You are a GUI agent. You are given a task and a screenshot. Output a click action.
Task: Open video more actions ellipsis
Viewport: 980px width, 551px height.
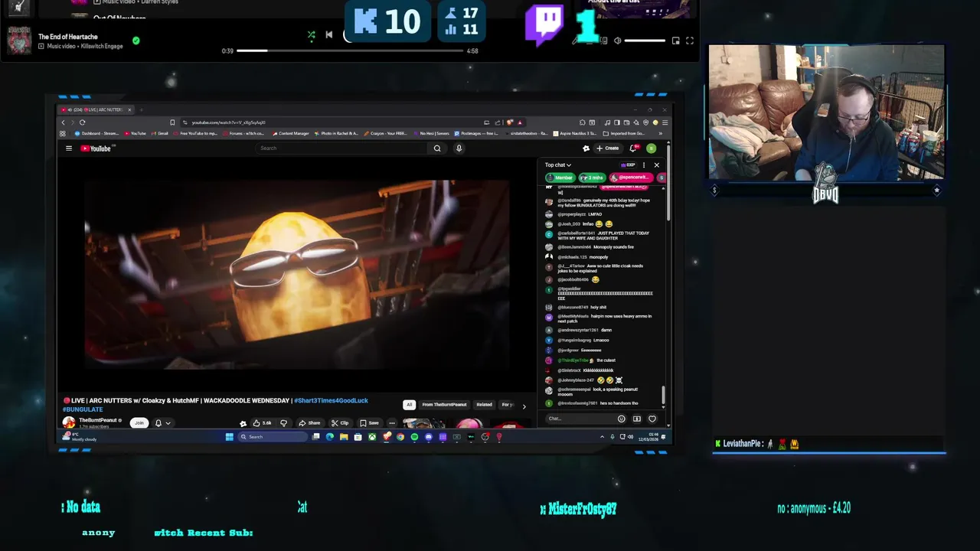[391, 422]
